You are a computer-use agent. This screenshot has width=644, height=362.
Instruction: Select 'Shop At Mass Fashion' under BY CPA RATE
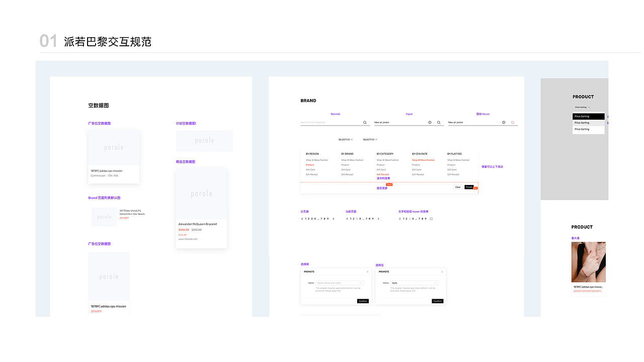pyautogui.click(x=423, y=160)
